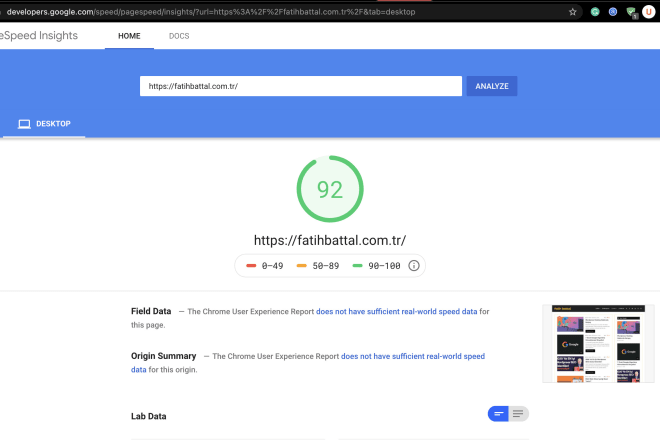660x440 pixels.
Task: Click the info icon beside score legend
Action: coord(414,266)
